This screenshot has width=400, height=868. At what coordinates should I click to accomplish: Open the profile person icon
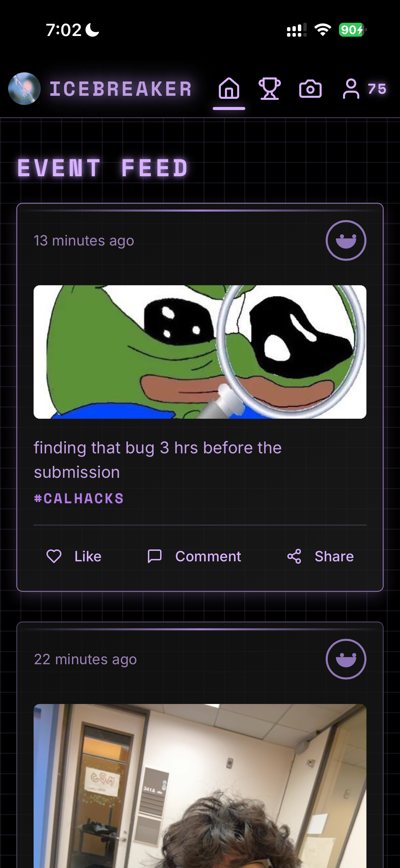[x=351, y=89]
